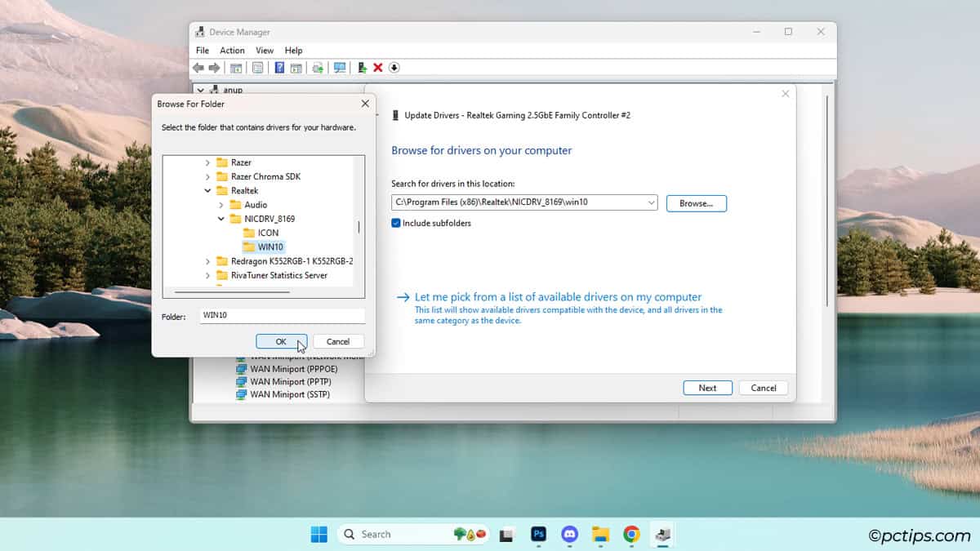Click the Show/Hide Console Tree toolbar icon
This screenshot has height=551, width=980.
pos(236,68)
